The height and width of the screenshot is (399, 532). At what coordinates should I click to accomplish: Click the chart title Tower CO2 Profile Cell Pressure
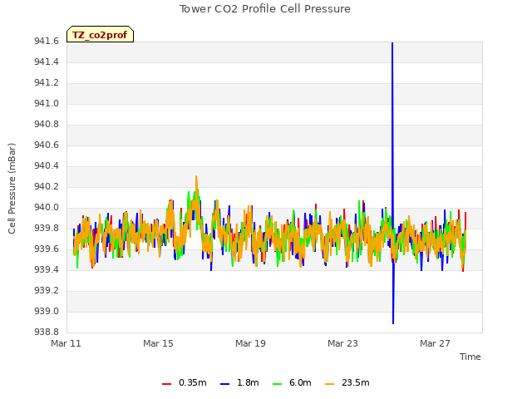(264, 9)
